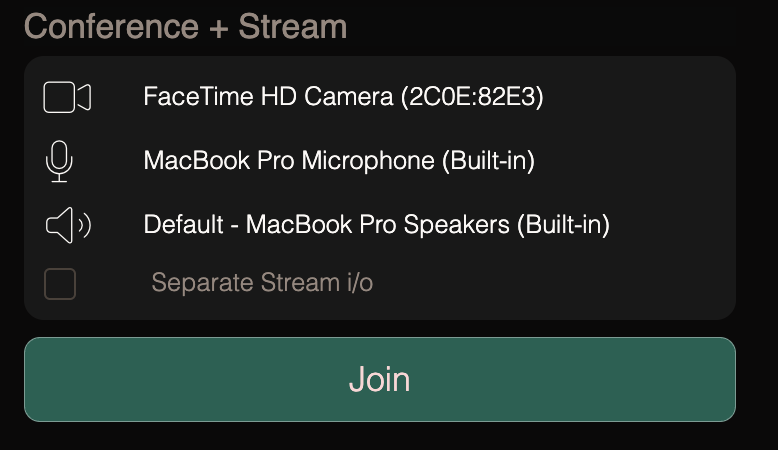Viewport: 778px width, 450px height.
Task: Select the "FaceTime HD Camera" text
Action: pos(268,98)
